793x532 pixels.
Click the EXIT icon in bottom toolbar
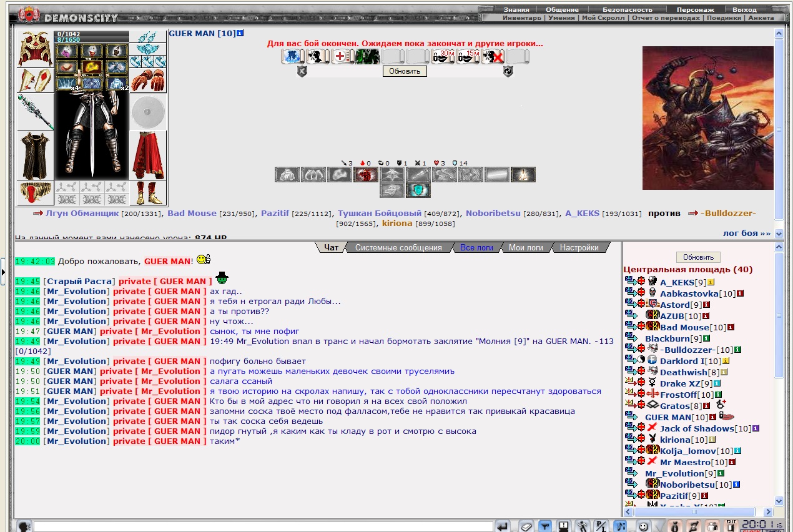pyautogui.click(x=730, y=526)
